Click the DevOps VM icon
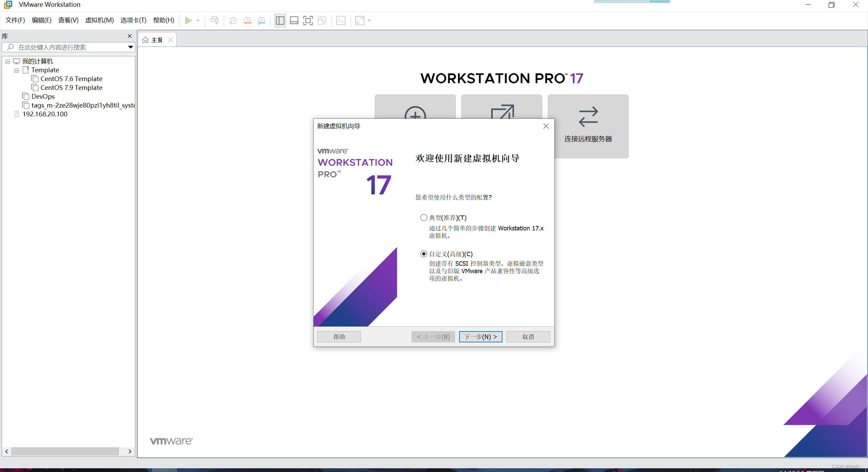Image resolution: width=868 pixels, height=472 pixels. (25, 96)
